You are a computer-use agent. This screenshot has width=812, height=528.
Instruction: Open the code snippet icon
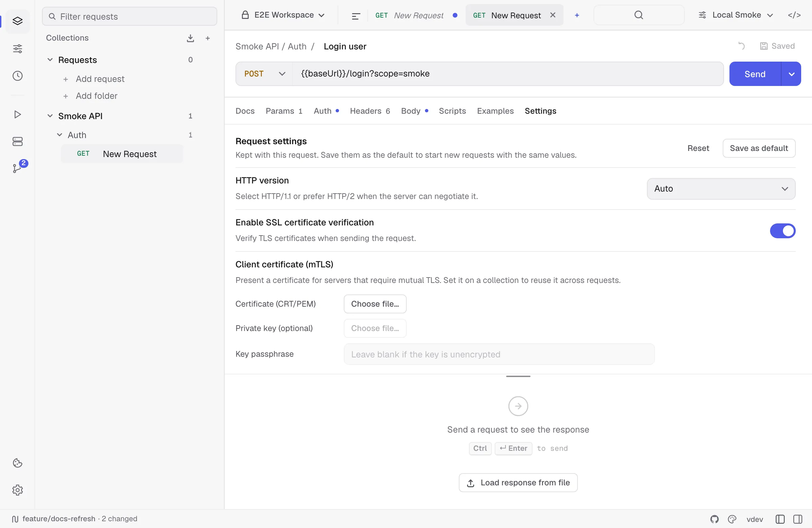[x=794, y=15]
